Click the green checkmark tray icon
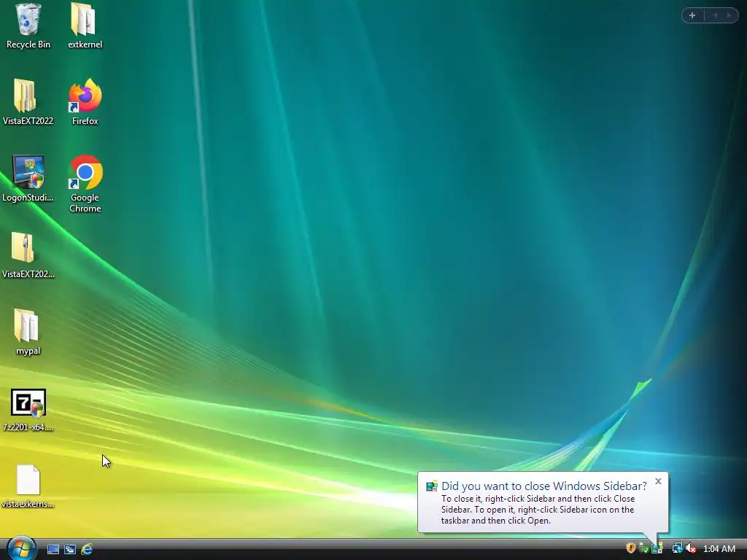747x560 pixels. pyautogui.click(x=643, y=548)
